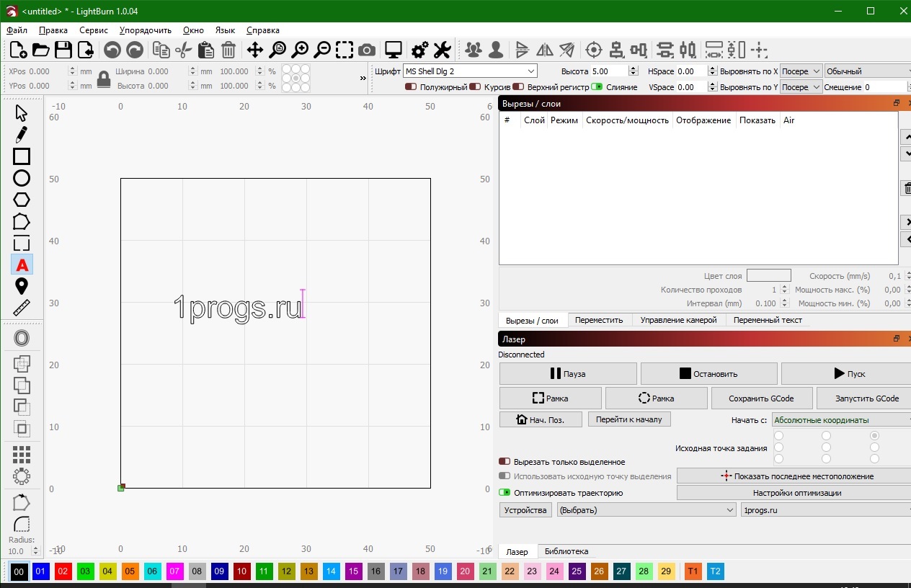Click the Save file floppy disk icon
Viewport: 911px width, 588px height.
point(63,50)
